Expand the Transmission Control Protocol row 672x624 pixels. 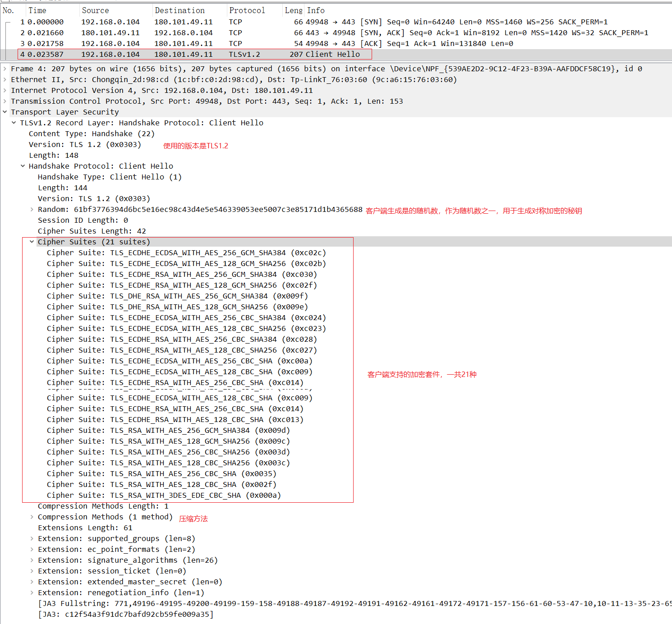pyautogui.click(x=5, y=101)
